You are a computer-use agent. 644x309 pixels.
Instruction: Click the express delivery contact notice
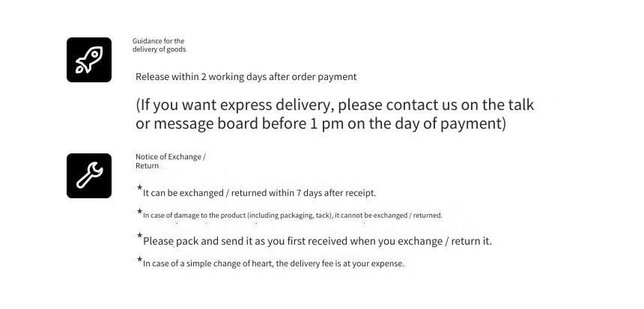[335, 114]
